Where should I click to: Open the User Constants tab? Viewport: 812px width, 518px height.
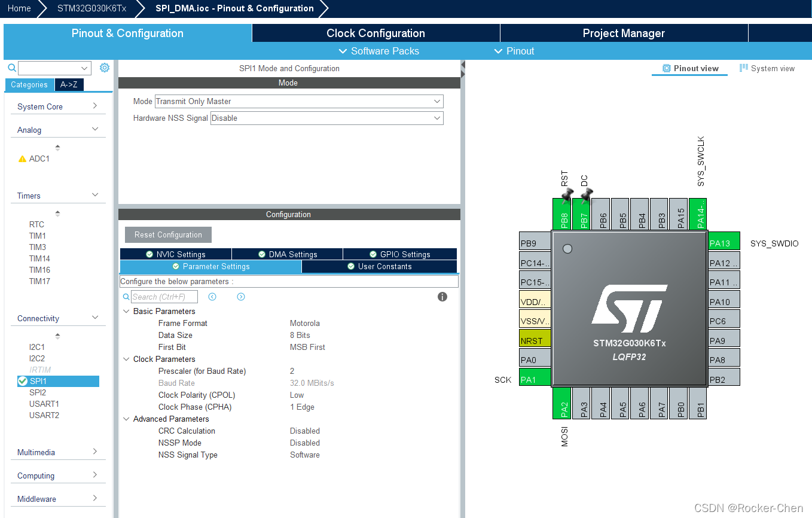click(379, 266)
